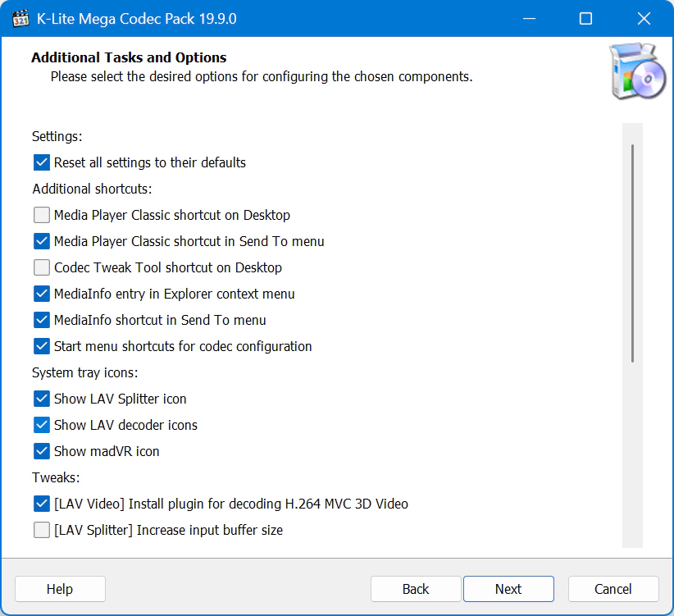
Task: Go Back to the previous page
Action: 416,589
